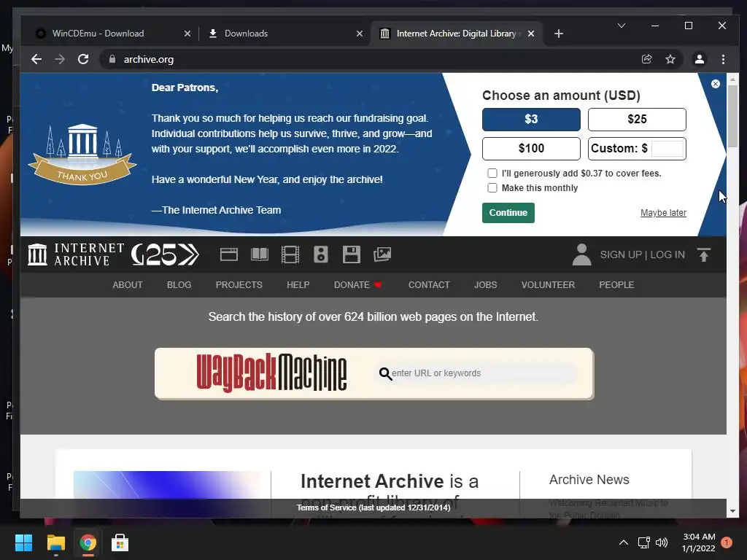Image resolution: width=747 pixels, height=560 pixels.
Task: Select the Internet Archive: Digital Library tab
Action: click(456, 34)
